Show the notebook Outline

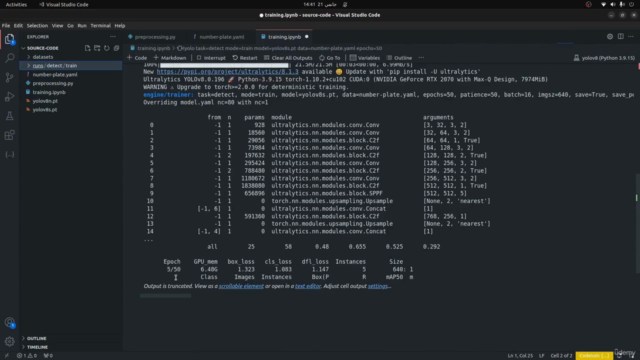[x=399, y=58]
